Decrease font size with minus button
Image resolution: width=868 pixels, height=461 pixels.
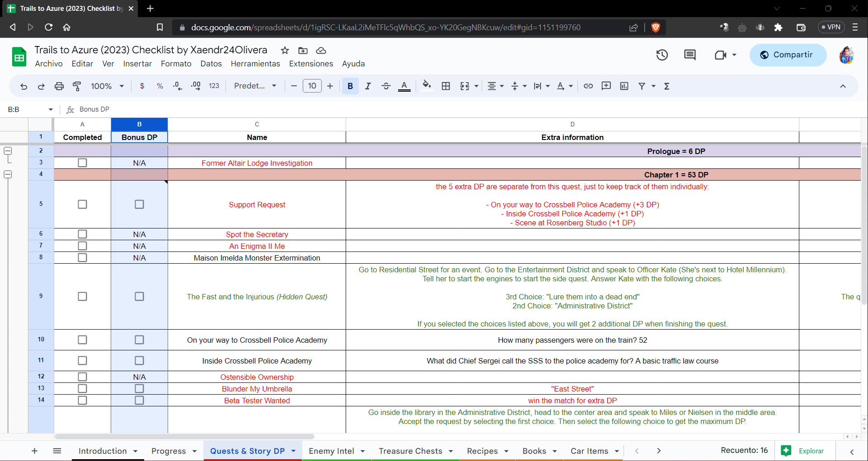click(x=294, y=86)
